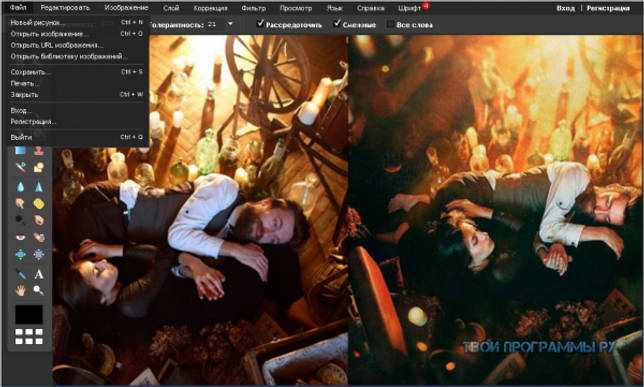Choose Закрыть from File menu
Viewport: 644px width, 387px height.
pyautogui.click(x=76, y=94)
